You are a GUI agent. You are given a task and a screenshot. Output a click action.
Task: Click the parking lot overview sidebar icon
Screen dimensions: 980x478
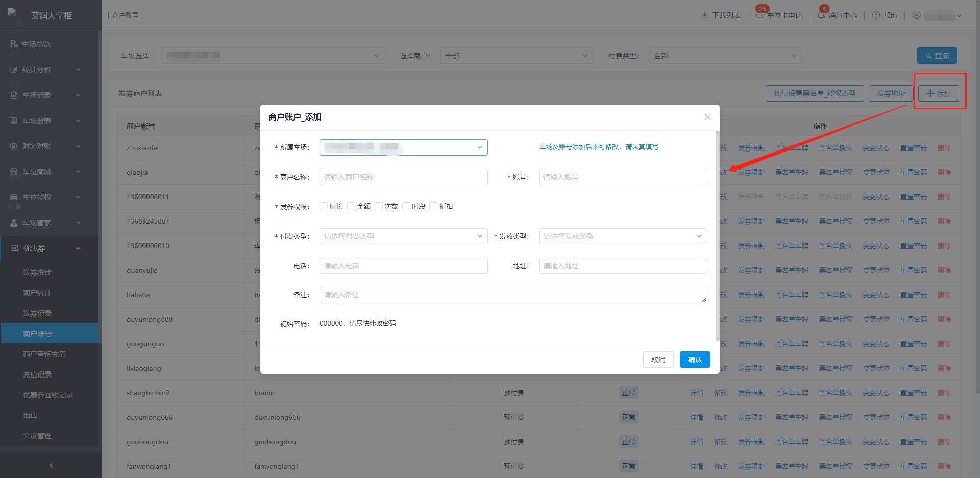[x=14, y=44]
